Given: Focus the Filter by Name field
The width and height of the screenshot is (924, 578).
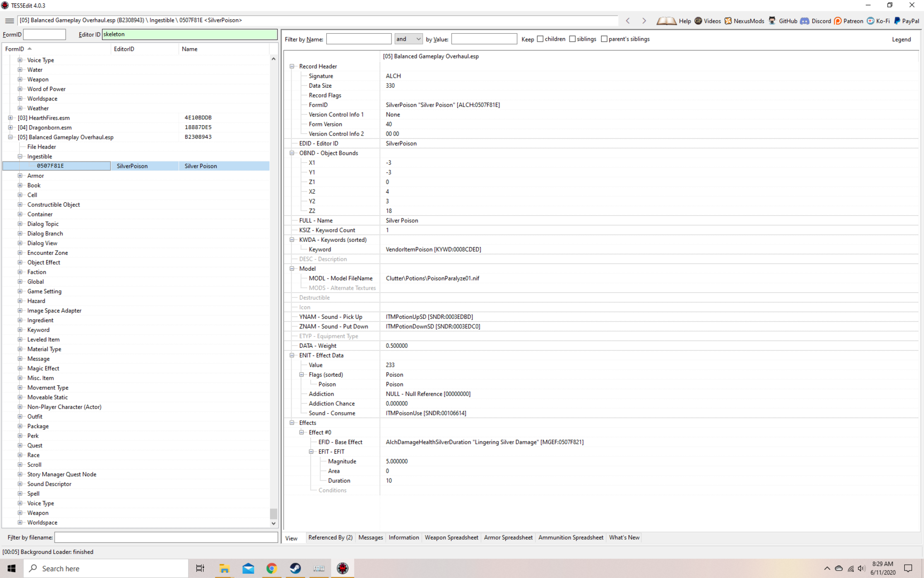Looking at the screenshot, I should point(359,39).
